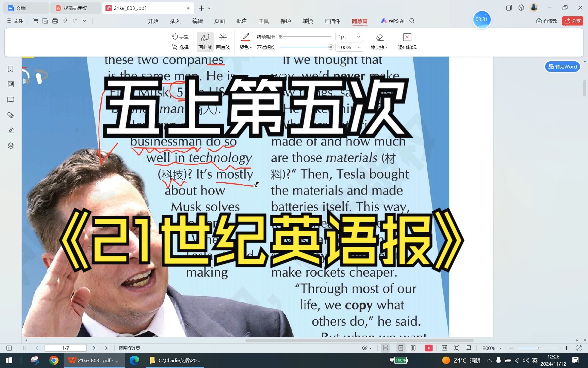Click the search magnifier icon
Viewport: 588px width, 368px height.
pyautogui.click(x=412, y=21)
